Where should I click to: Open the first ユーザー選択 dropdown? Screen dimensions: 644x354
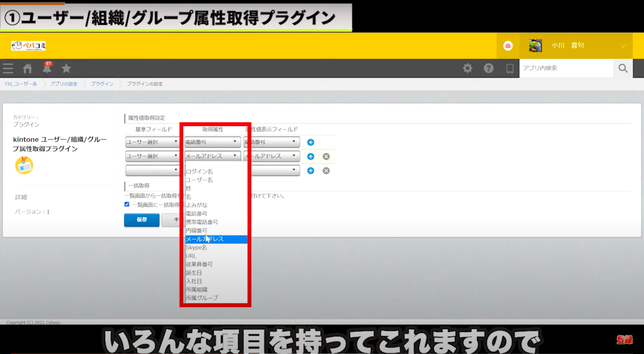[x=153, y=142]
